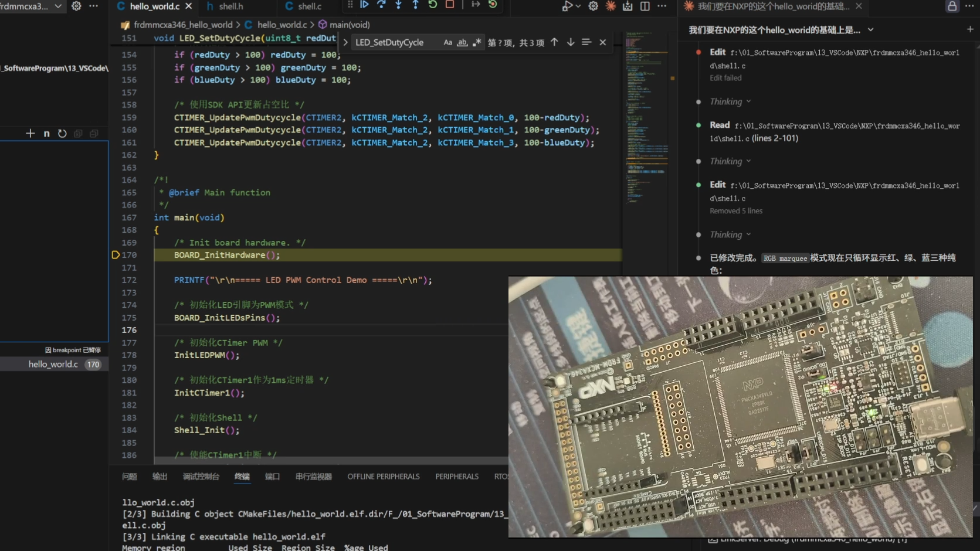Toggle Match Whole Word in the find widget

click(x=462, y=42)
